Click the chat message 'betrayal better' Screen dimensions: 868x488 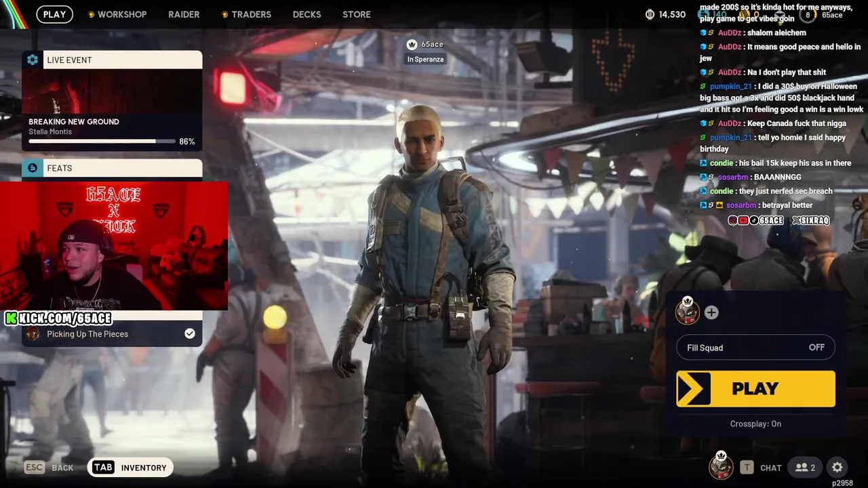click(788, 205)
